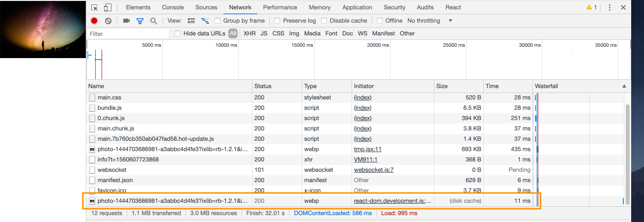
Task: Sort by the Status column header
Action: [277, 86]
